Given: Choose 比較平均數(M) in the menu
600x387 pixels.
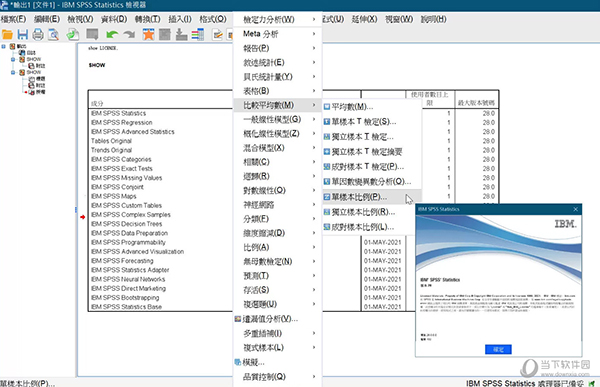Looking at the screenshot, I should point(277,105).
